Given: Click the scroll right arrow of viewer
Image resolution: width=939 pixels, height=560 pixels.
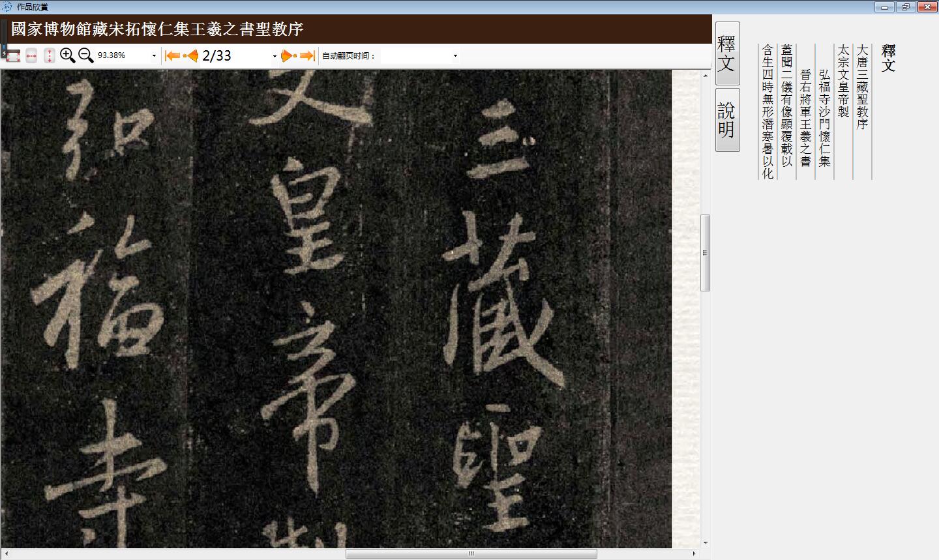Looking at the screenshot, I should [694, 553].
